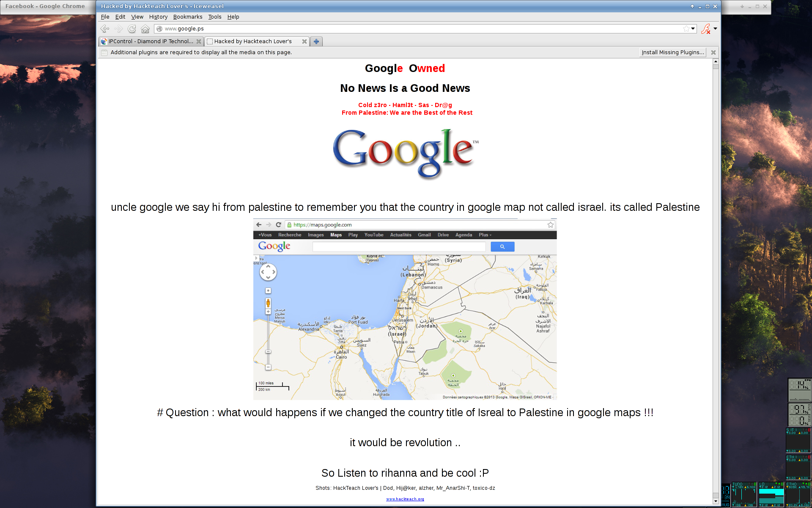The height and width of the screenshot is (508, 812).
Task: Open the Tools menu
Action: pyautogui.click(x=215, y=17)
